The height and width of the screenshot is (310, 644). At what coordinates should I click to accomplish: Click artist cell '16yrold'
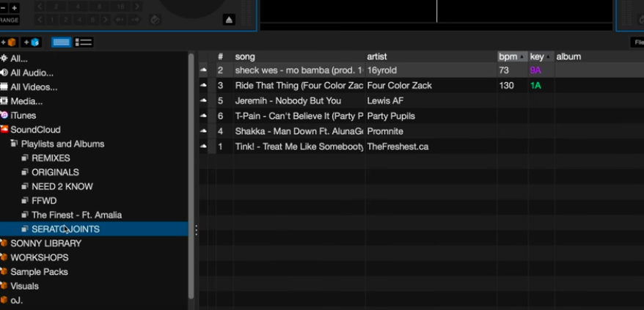[x=382, y=70]
